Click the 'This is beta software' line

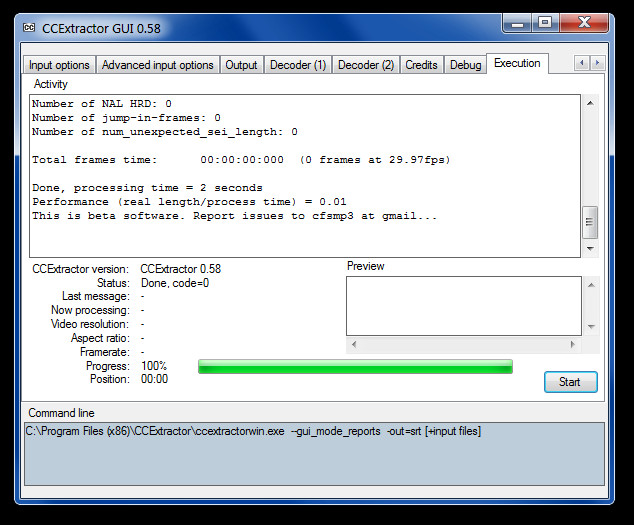(x=235, y=216)
